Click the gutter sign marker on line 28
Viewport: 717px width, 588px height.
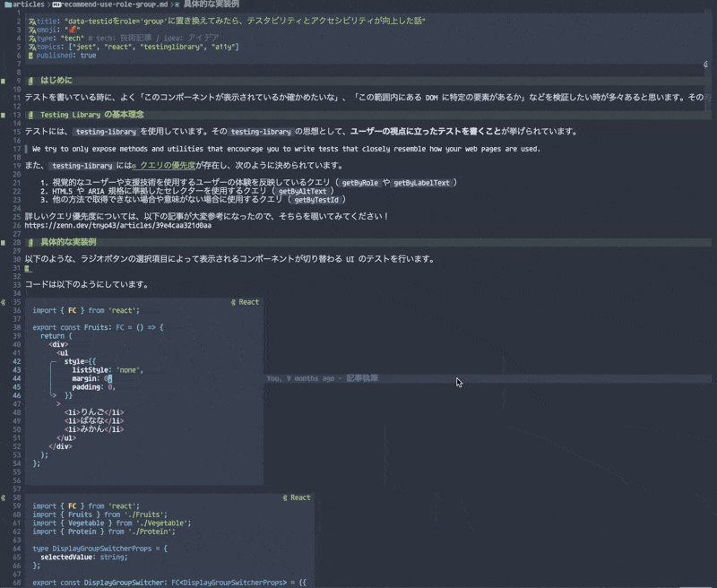[4, 242]
